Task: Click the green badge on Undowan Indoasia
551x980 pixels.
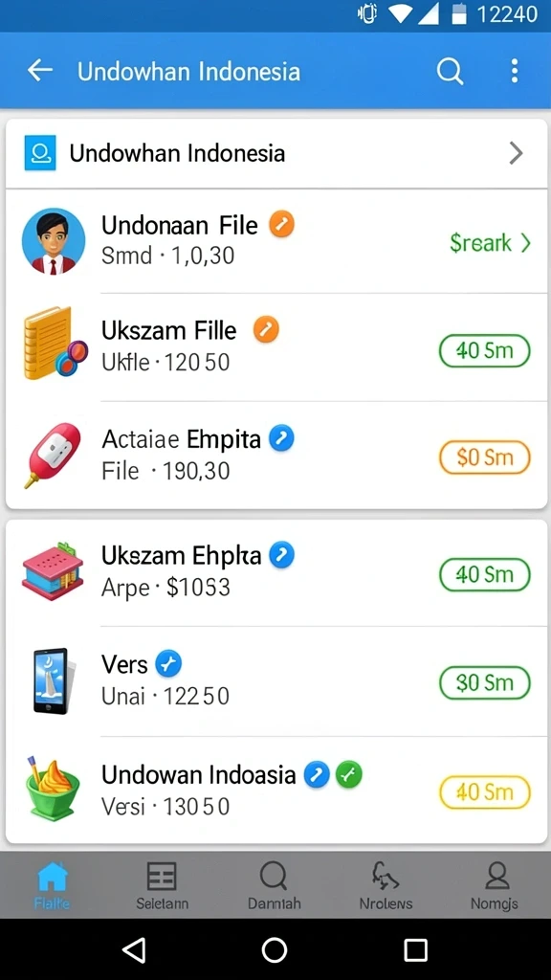Action: [348, 774]
